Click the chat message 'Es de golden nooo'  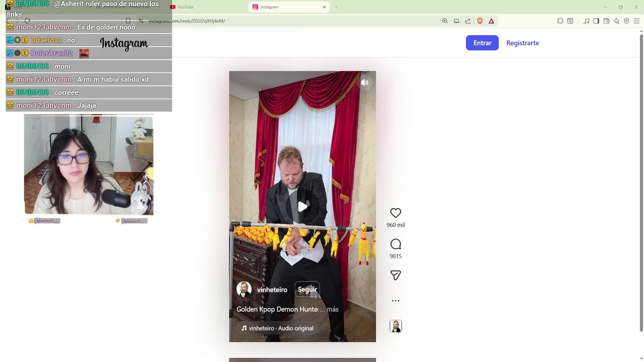point(106,27)
